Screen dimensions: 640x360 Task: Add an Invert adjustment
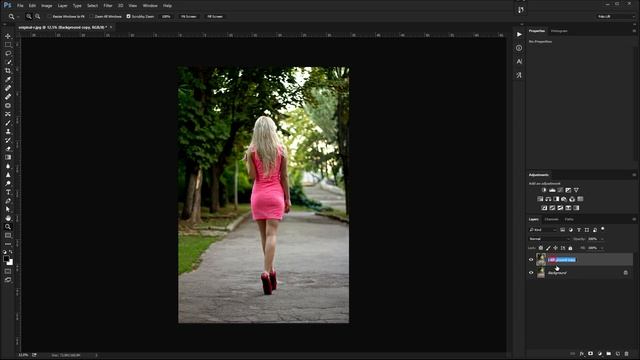pos(544,208)
